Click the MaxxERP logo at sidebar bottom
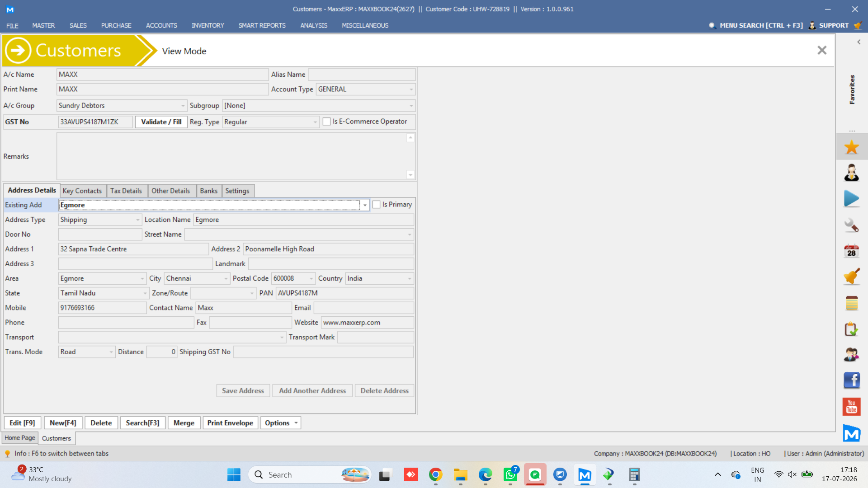Viewport: 868px width, 488px height. click(x=851, y=433)
